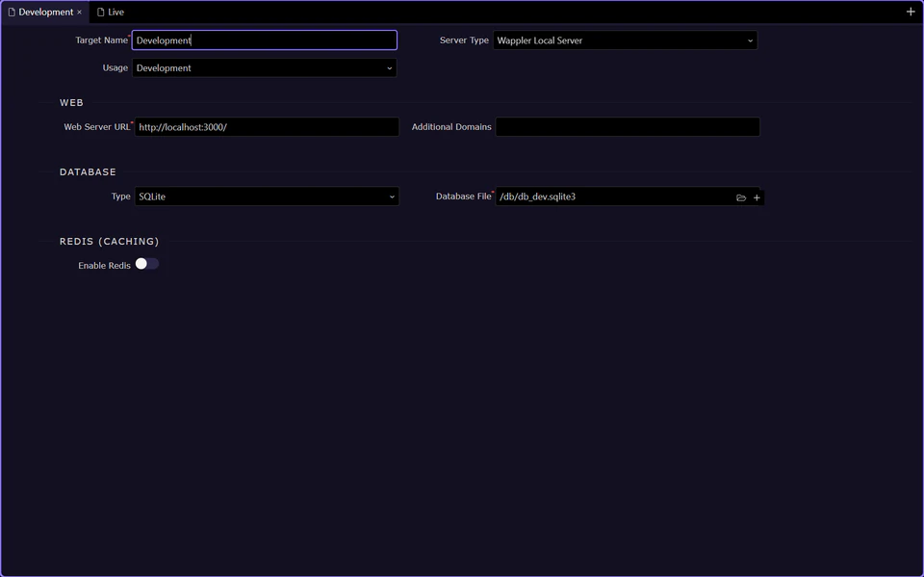Create a new database file via plus icon

tap(757, 197)
